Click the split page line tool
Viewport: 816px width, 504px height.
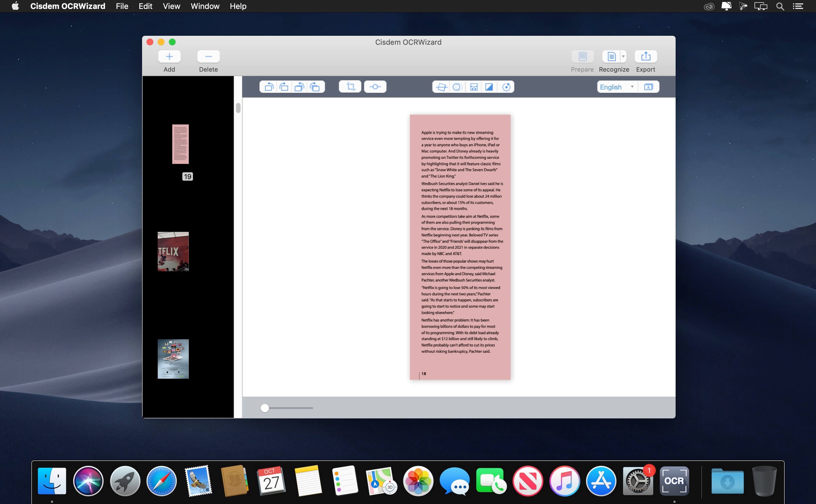coord(375,87)
